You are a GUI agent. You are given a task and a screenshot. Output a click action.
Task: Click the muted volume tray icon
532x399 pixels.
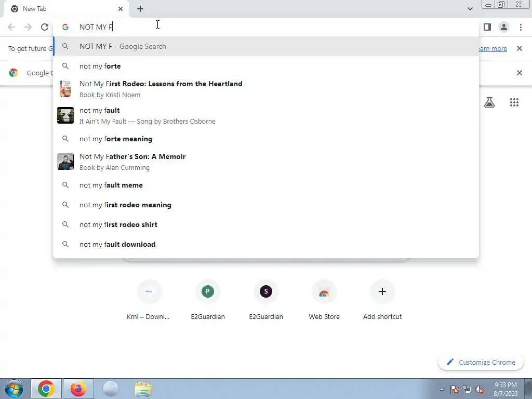(480, 390)
